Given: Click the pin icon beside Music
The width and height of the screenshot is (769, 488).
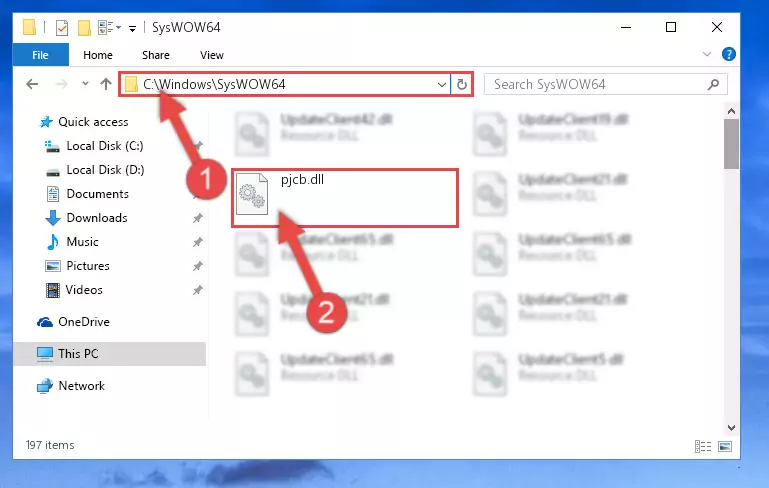Looking at the screenshot, I should [x=198, y=242].
